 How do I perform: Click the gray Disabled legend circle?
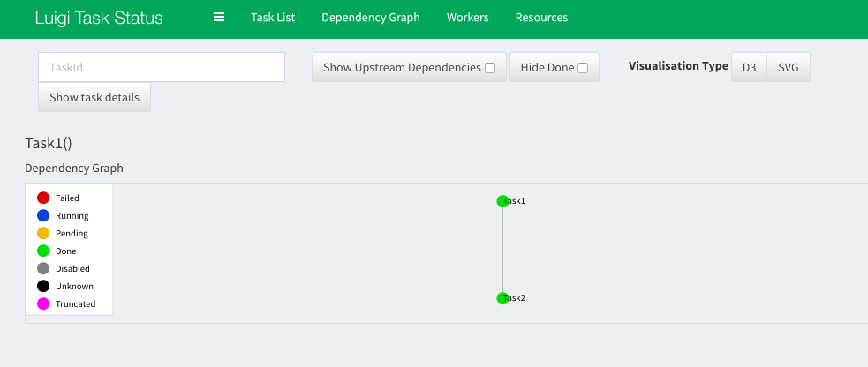point(43,268)
